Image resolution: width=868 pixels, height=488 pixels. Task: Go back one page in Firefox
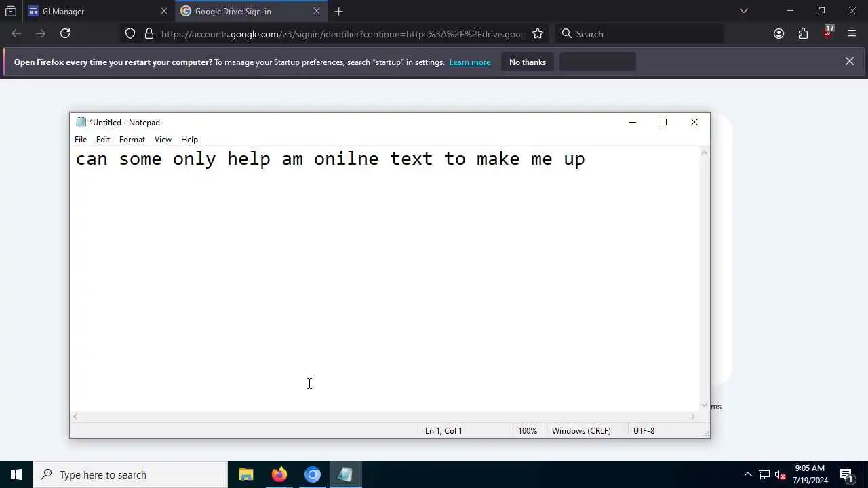click(x=16, y=33)
